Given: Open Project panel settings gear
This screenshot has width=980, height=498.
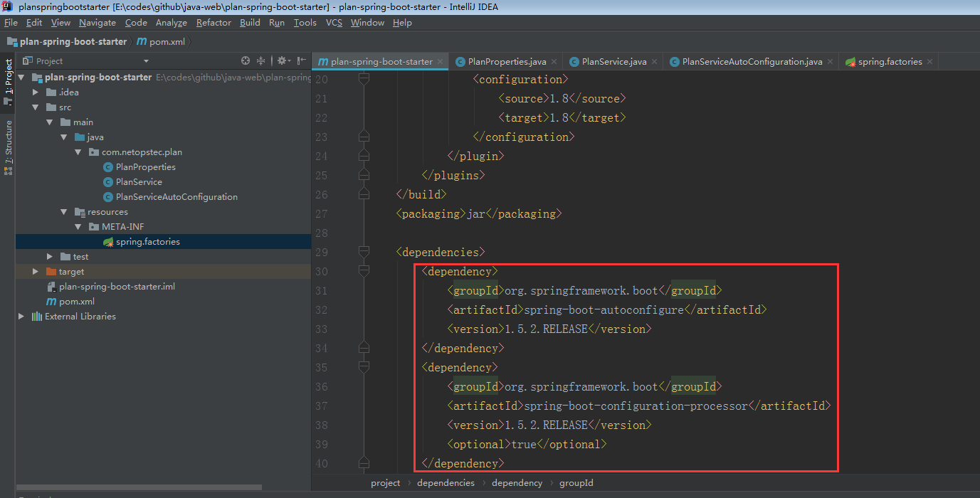Looking at the screenshot, I should point(281,60).
